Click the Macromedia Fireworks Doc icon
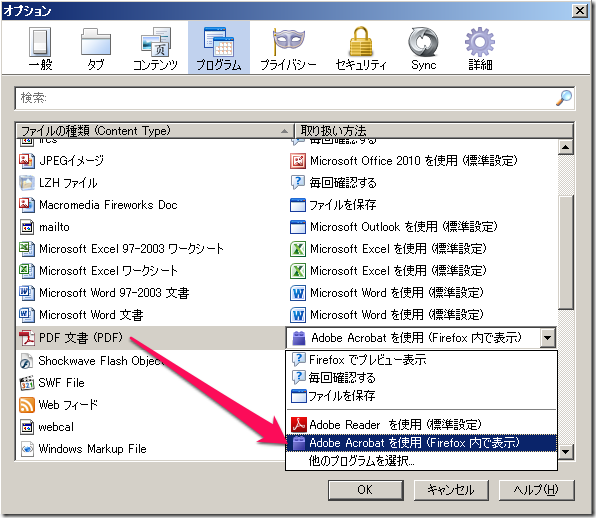The height and width of the screenshot is (518, 596). click(27, 204)
